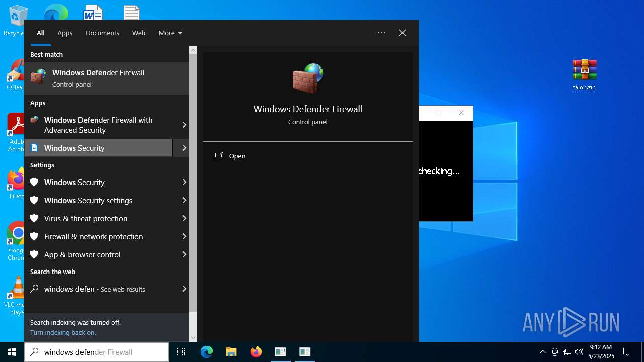Switch to the All search tab
The image size is (644, 362).
click(x=40, y=33)
